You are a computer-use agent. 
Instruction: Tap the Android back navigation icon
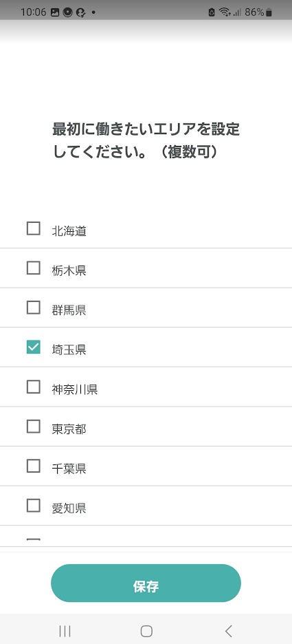[229, 631]
